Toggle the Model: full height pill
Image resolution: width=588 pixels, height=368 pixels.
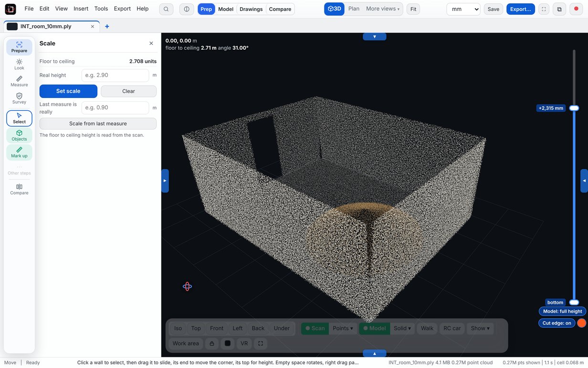coord(563,311)
